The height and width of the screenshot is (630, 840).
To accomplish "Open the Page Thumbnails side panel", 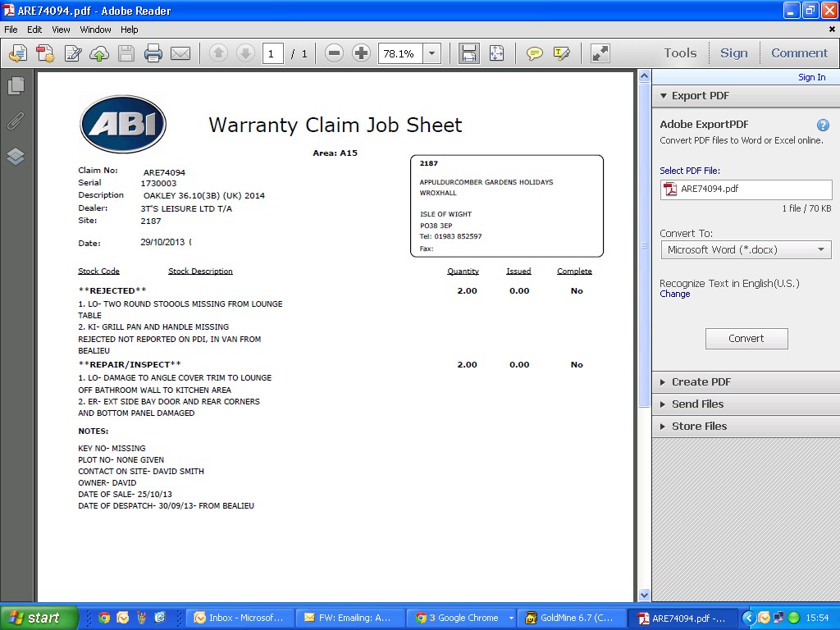I will coord(16,85).
